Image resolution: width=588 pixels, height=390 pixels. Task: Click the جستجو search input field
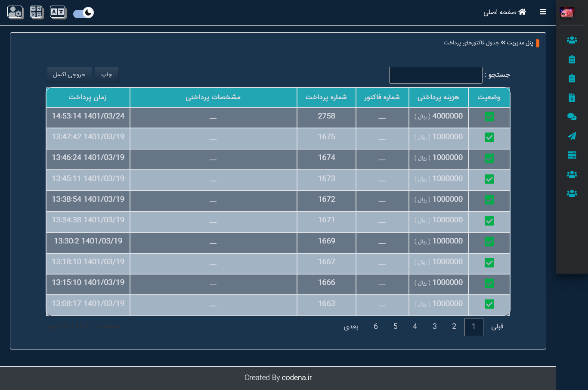coord(435,75)
